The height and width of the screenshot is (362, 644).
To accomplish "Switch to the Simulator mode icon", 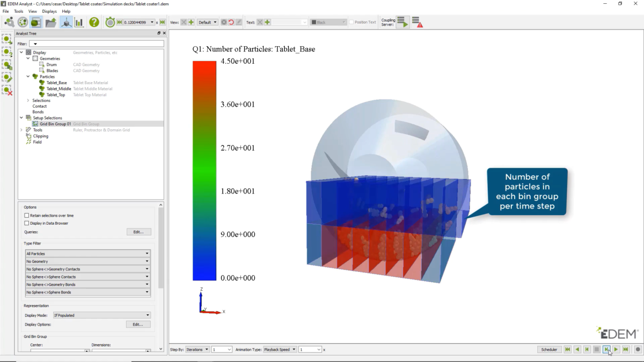I will (23, 22).
